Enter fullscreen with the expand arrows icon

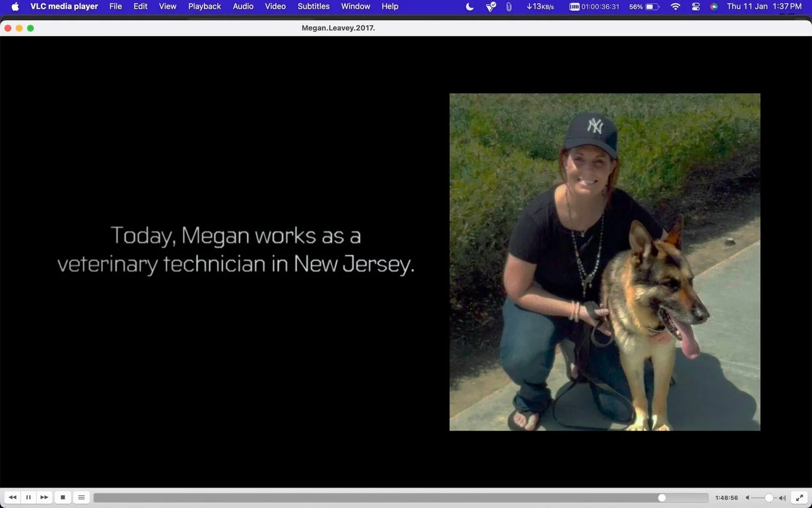[800, 497]
